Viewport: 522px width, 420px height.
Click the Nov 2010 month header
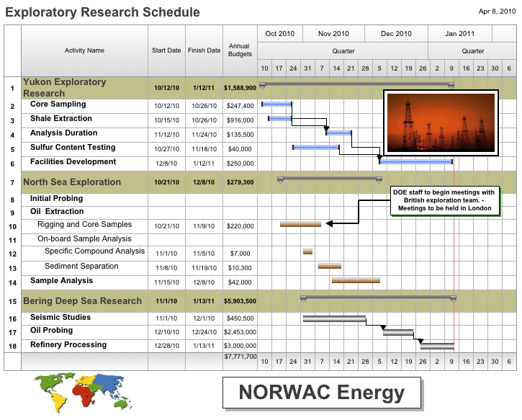[x=333, y=34]
